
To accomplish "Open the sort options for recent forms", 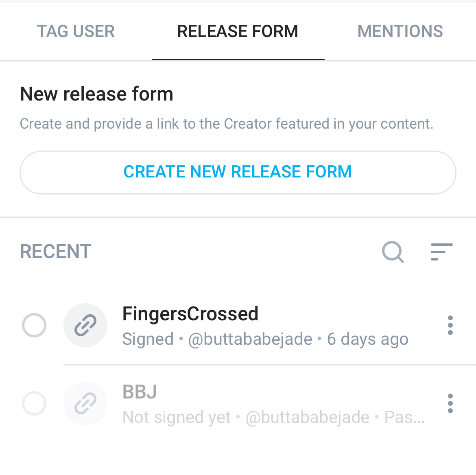I will point(441,252).
